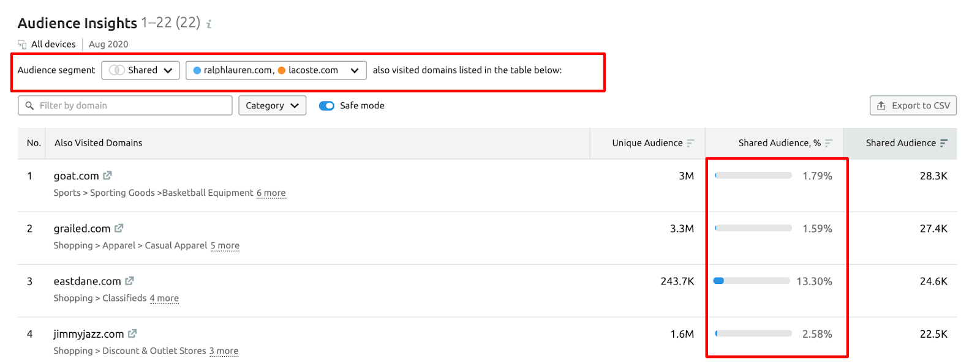Screen dimensions: 980x364
Task: Sort by Shared Audience column header
Action: (900, 143)
